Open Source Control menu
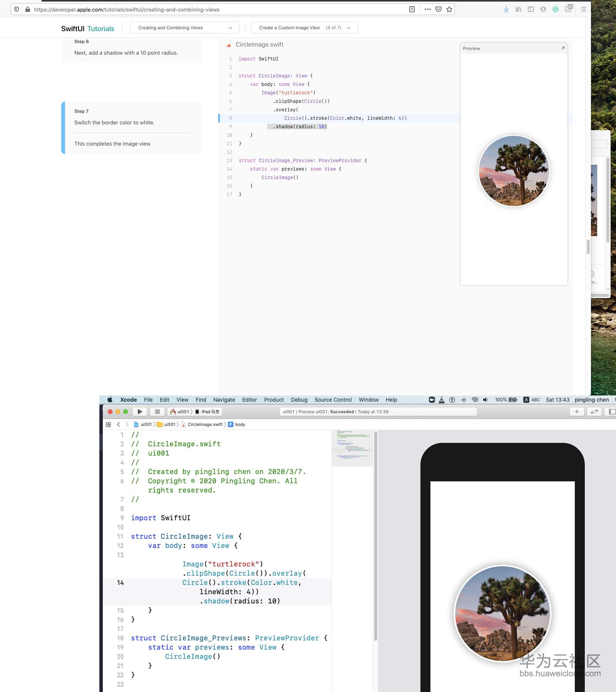 (x=333, y=400)
